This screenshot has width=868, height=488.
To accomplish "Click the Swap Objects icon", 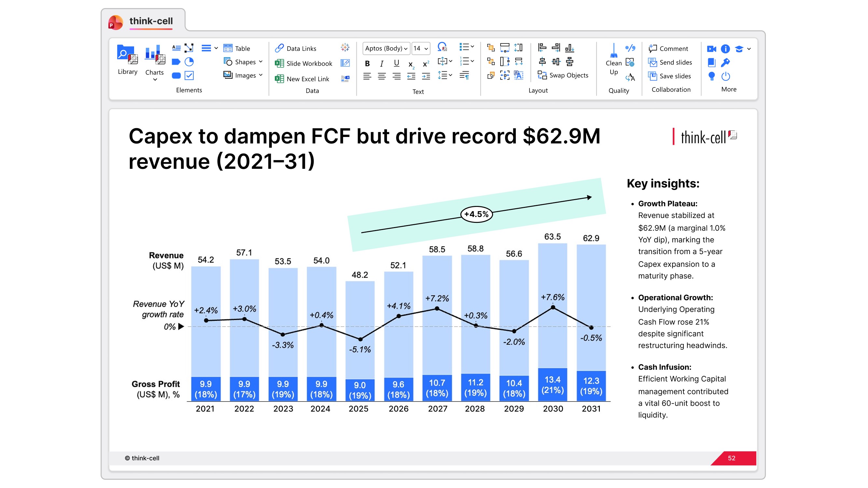I will pos(542,75).
